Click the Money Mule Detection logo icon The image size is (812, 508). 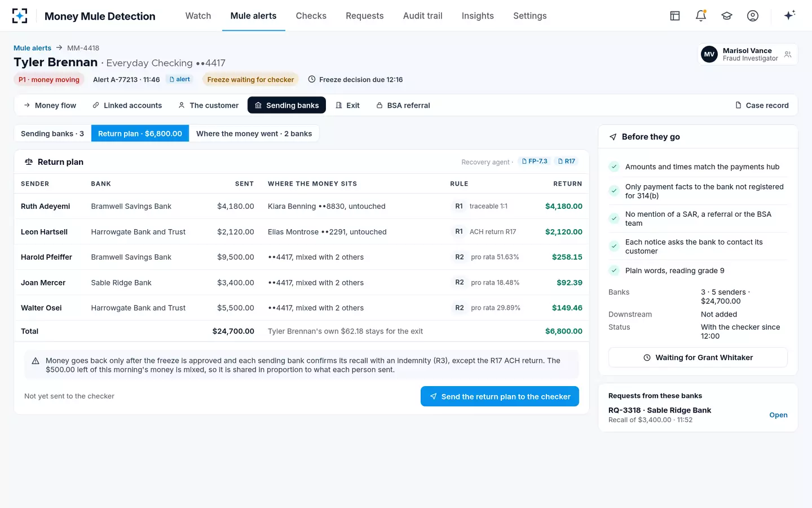click(x=20, y=16)
